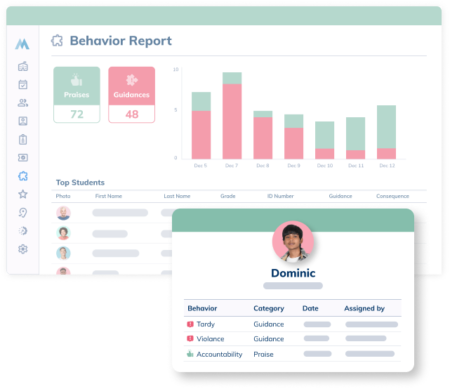Open the star sidebar icon

point(23,194)
